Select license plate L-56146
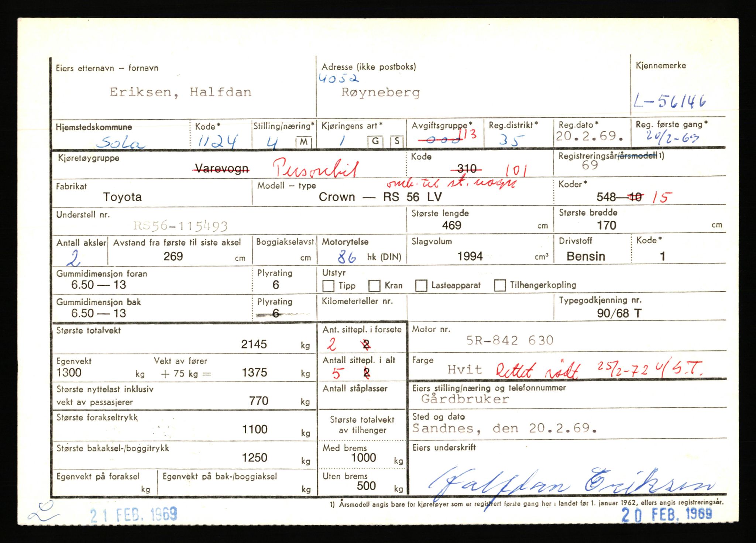756x543 pixels. (x=670, y=101)
